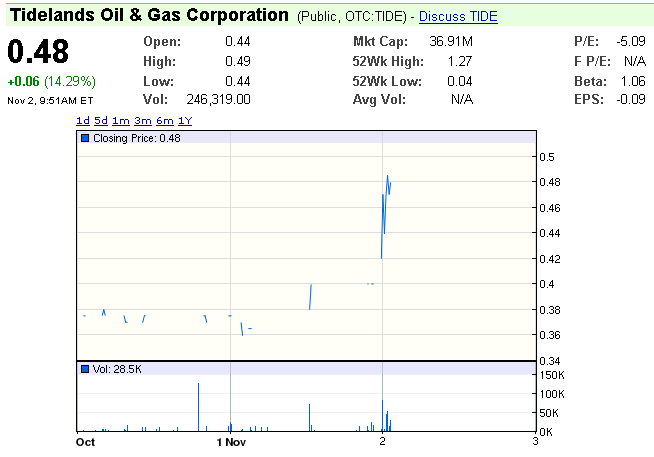The width and height of the screenshot is (654, 457).
Task: Click the blue Closing Price legend square
Action: tap(85, 138)
